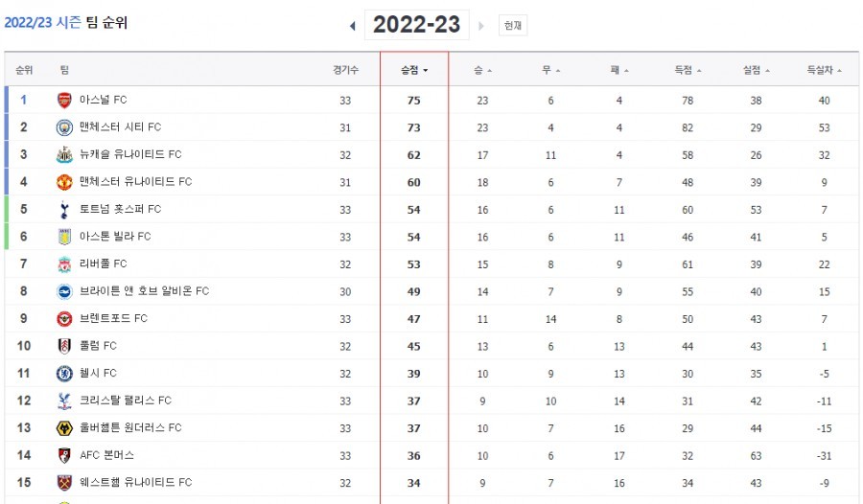
Task: Go to next season with right arrow
Action: 481,26
